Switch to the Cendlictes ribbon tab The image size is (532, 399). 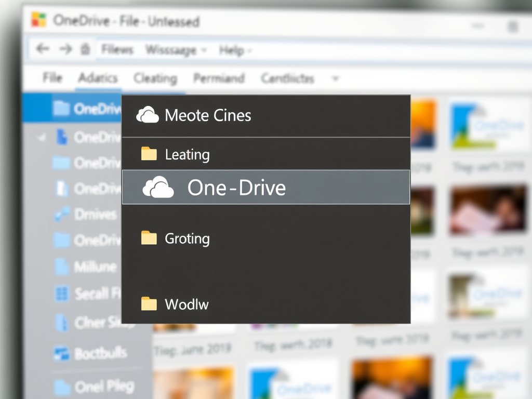pos(287,79)
